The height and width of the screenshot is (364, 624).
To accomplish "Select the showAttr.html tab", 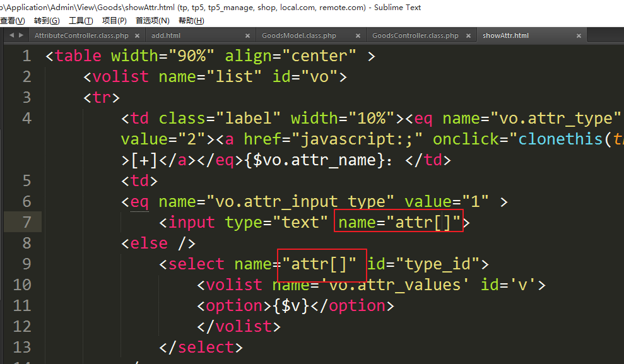I will pyautogui.click(x=505, y=36).
